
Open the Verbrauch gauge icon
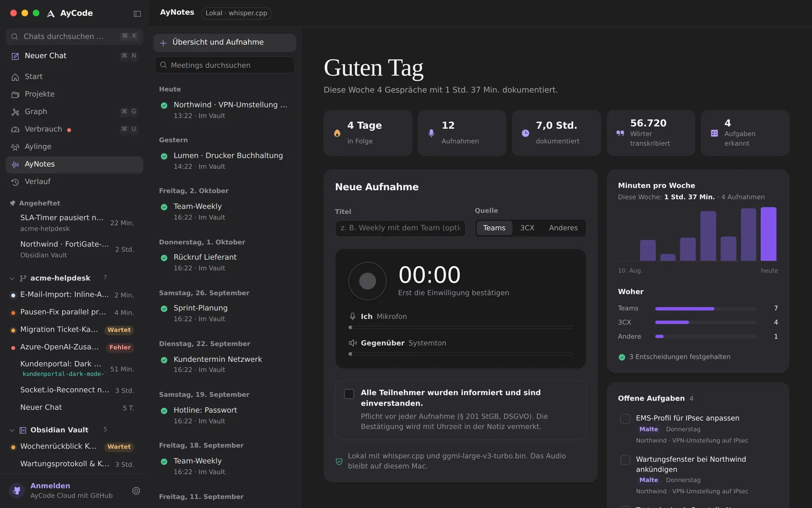tap(15, 130)
